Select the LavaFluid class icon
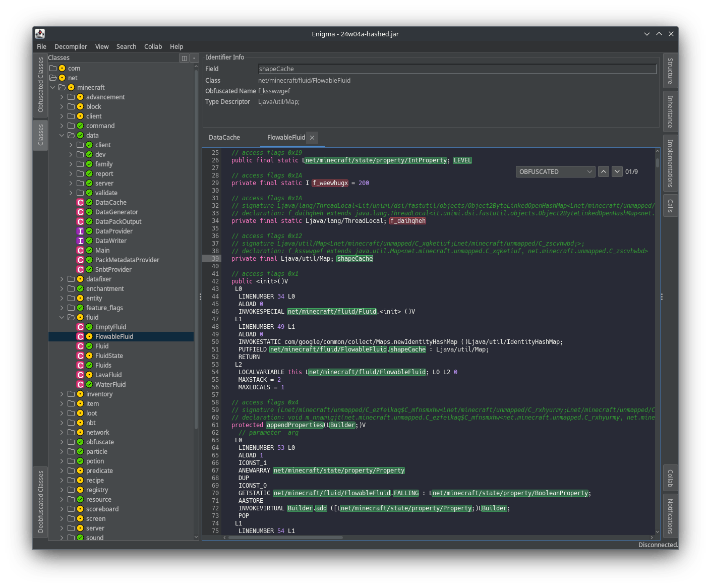 [x=81, y=375]
